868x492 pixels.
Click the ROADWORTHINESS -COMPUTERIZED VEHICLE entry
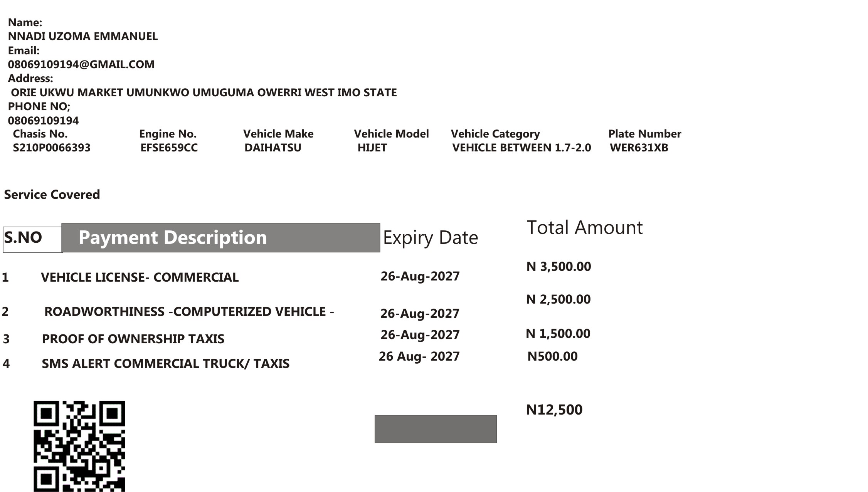point(189,312)
